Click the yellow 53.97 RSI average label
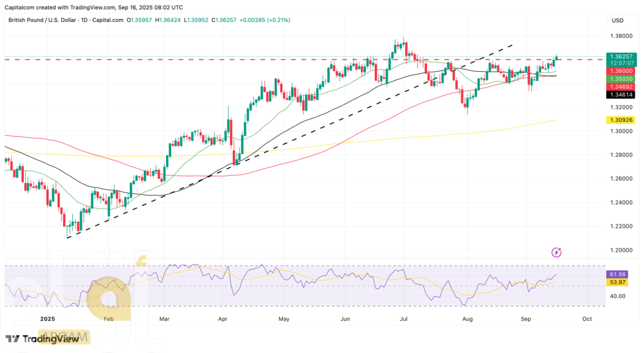The image size is (644, 353). tap(617, 283)
